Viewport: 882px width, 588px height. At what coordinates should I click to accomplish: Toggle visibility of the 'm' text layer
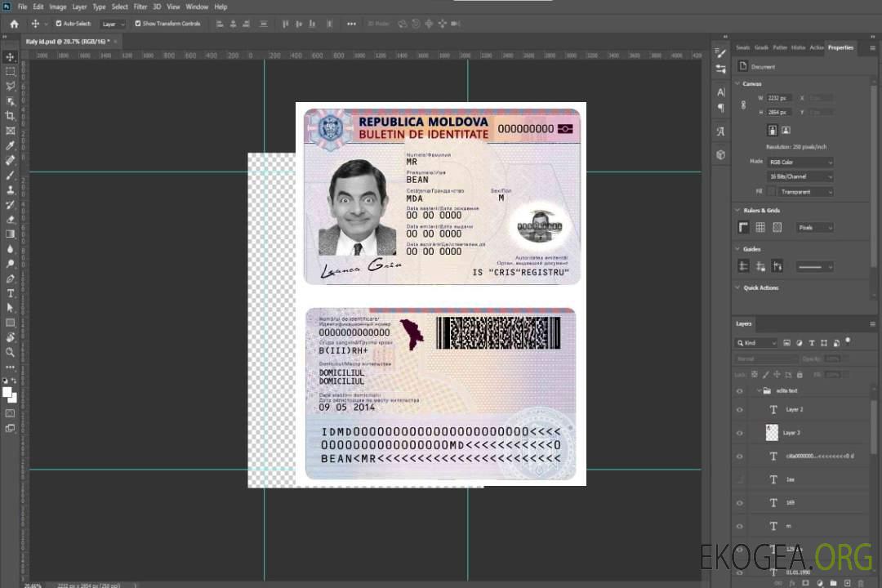coord(740,527)
